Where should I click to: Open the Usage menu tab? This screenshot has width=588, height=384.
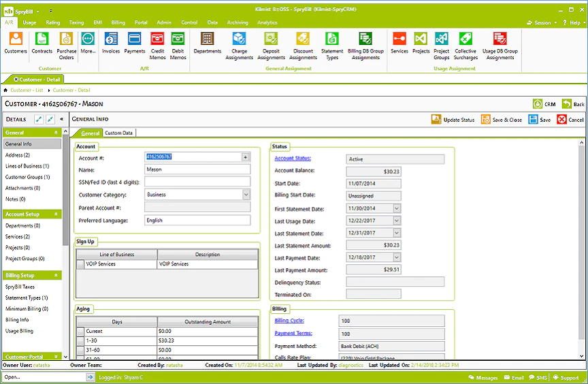pos(29,22)
